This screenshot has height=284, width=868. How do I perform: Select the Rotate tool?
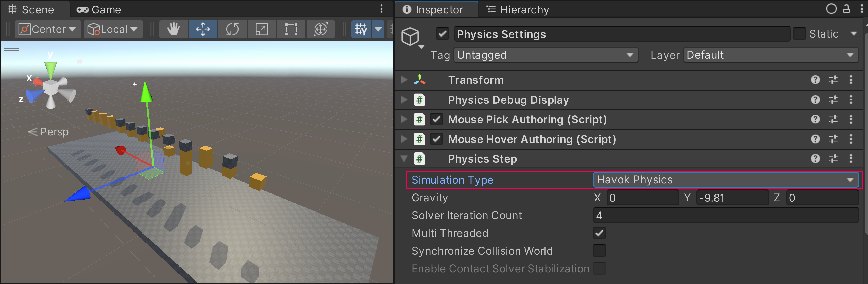(232, 29)
